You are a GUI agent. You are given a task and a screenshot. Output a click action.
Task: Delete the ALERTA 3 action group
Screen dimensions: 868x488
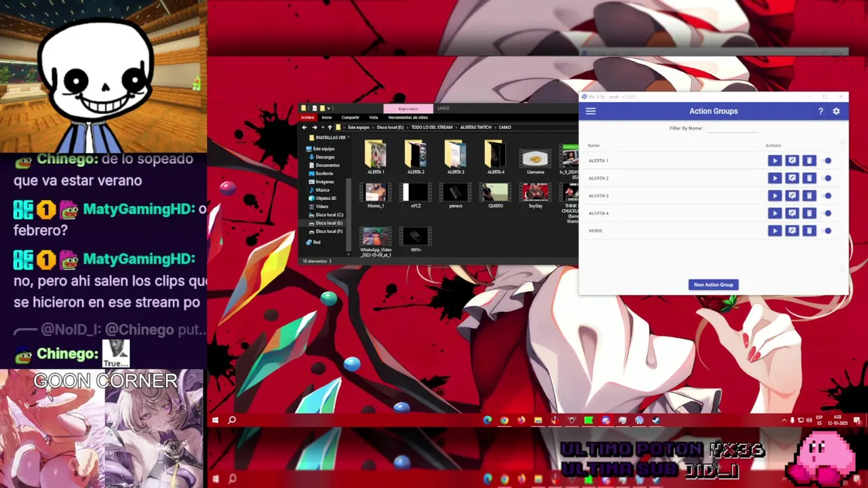(x=809, y=196)
